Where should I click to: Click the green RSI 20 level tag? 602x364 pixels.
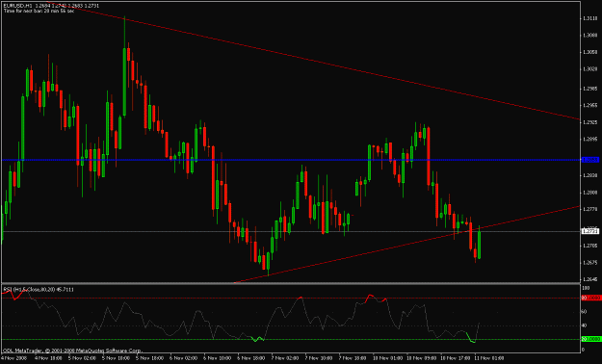tap(590, 339)
